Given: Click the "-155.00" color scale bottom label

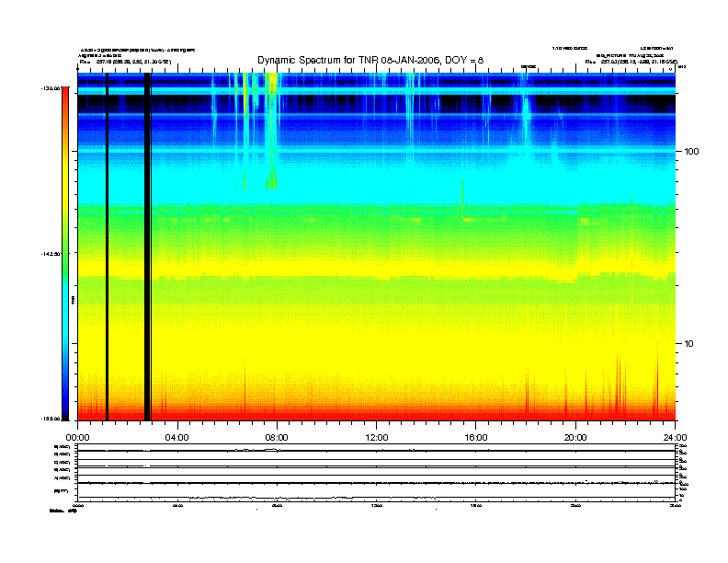Looking at the screenshot, I should [51, 419].
